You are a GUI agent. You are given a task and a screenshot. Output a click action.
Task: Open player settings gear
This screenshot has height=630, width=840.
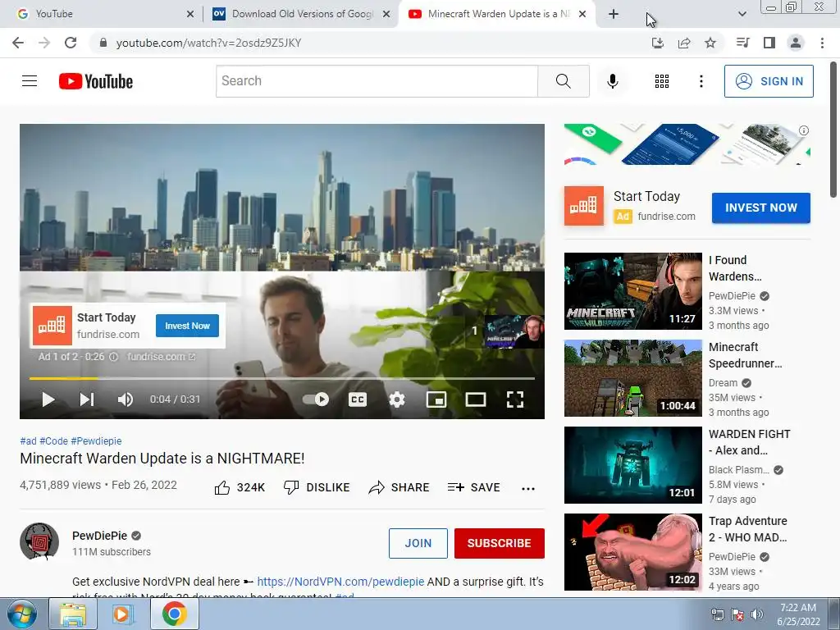coord(397,399)
